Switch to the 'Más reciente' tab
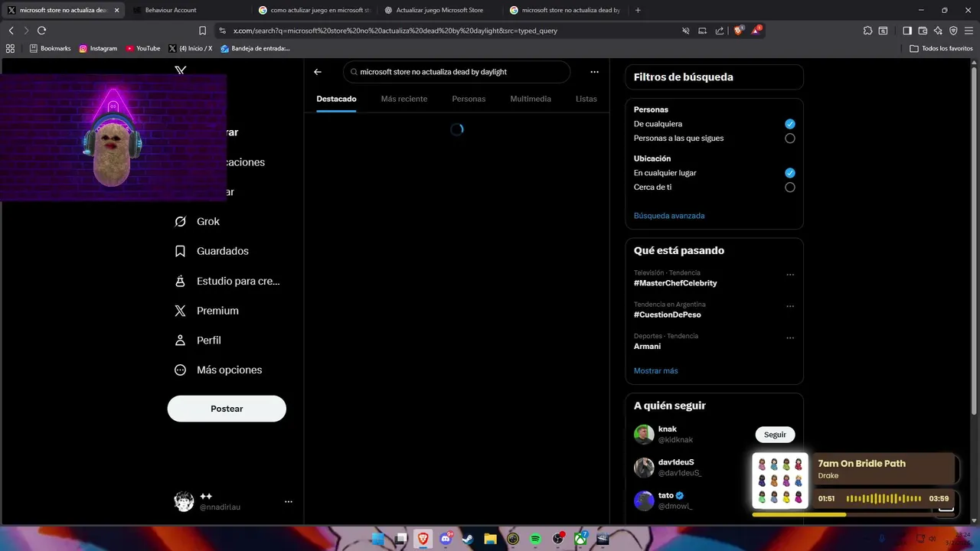The height and width of the screenshot is (551, 980). (x=404, y=99)
